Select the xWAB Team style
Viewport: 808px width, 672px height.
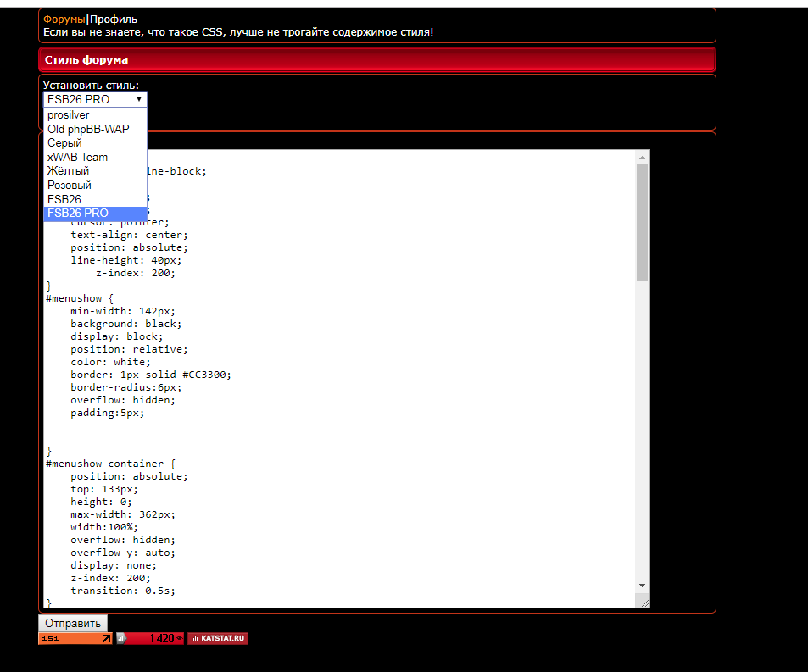77,157
